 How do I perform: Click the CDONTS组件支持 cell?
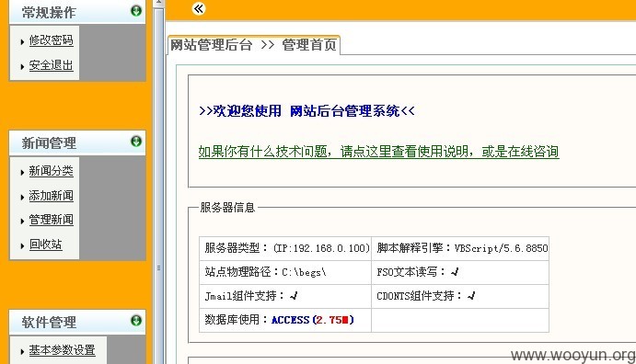[460, 296]
